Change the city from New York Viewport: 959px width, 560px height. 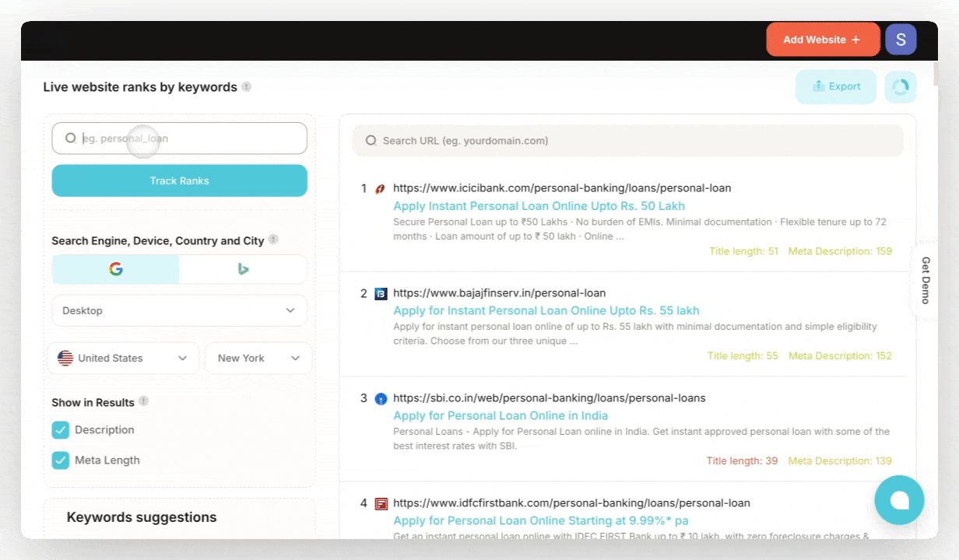tap(258, 358)
